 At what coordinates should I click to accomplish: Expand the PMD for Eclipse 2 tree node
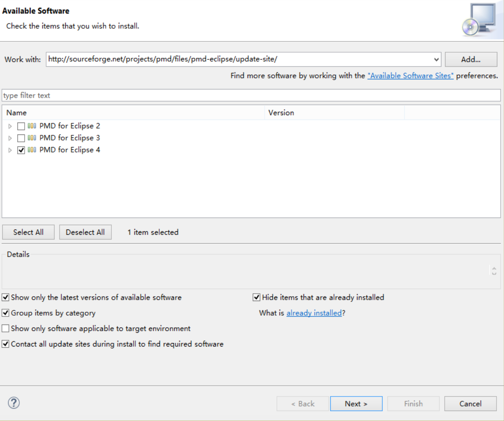click(x=10, y=126)
